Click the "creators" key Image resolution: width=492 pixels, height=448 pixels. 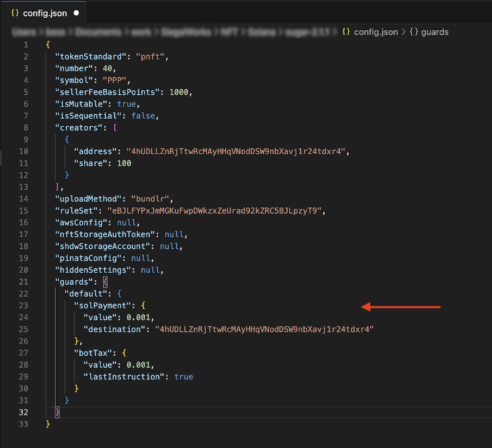click(x=79, y=128)
